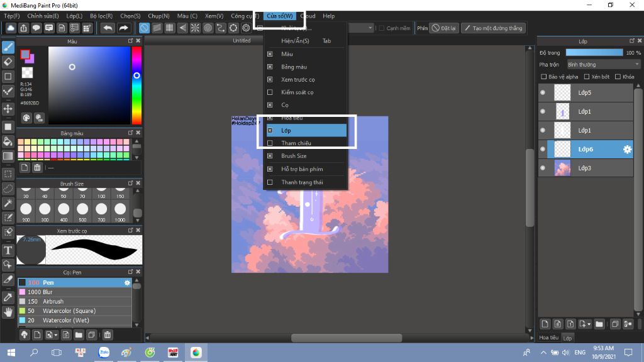Check the Bảo vệ alpha checkbox
The height and width of the screenshot is (362, 644).
(544, 77)
